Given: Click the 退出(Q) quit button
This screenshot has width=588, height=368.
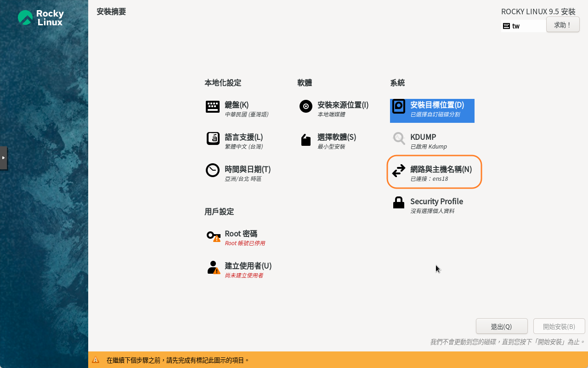Looking at the screenshot, I should [x=502, y=326].
